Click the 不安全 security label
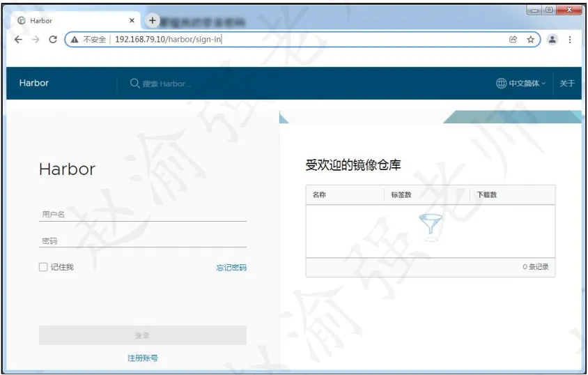This screenshot has width=588, height=375. (x=95, y=39)
